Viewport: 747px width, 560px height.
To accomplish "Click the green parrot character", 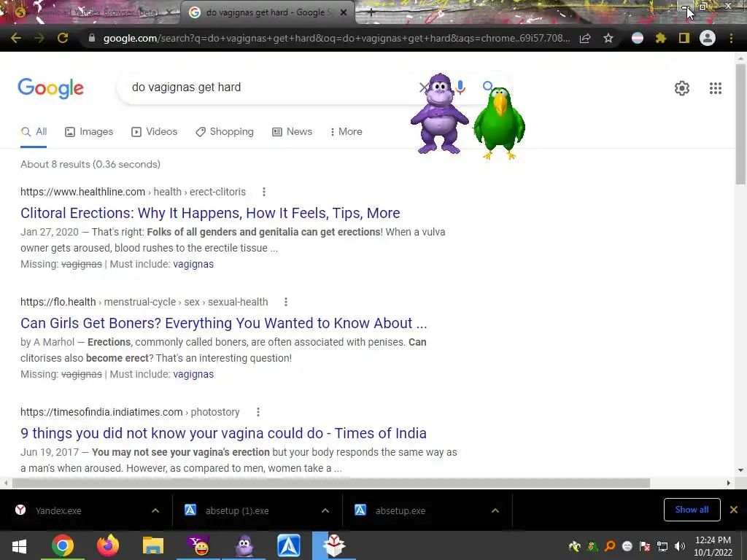I will tap(499, 122).
